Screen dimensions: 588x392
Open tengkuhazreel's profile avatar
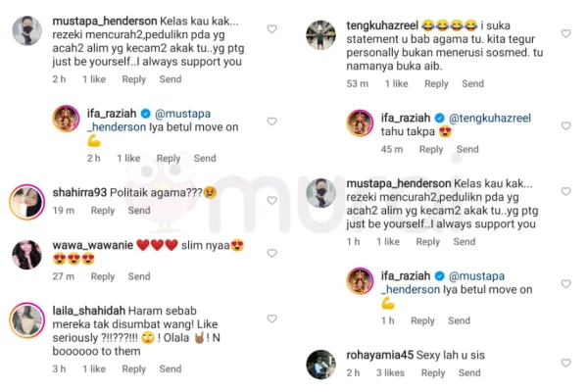pos(320,35)
